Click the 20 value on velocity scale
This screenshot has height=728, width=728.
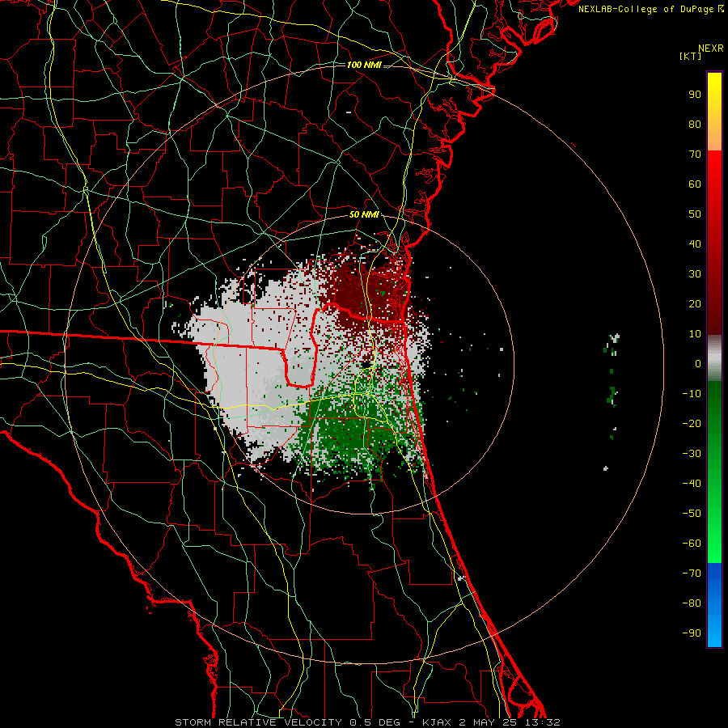(695, 304)
